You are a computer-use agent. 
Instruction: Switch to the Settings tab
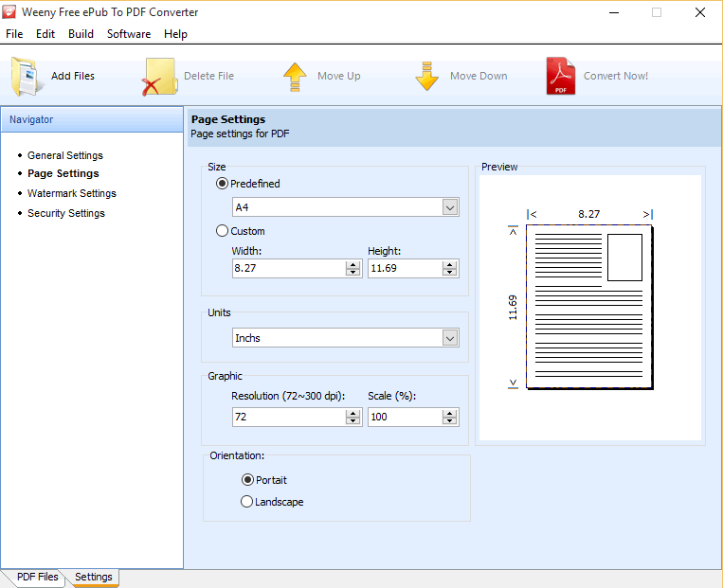pyautogui.click(x=94, y=577)
